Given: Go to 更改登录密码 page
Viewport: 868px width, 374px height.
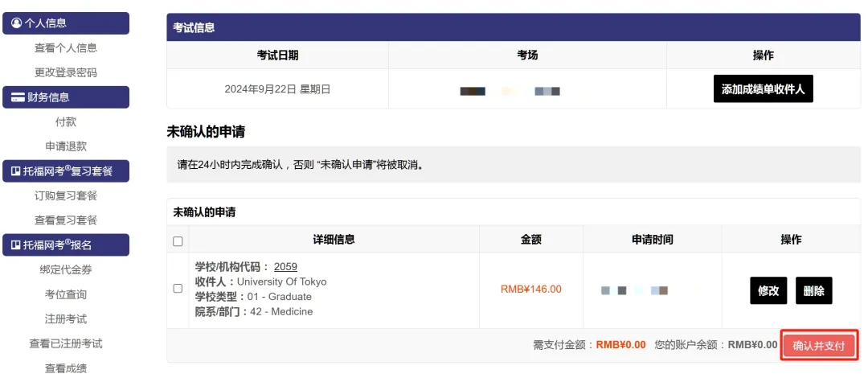Looking at the screenshot, I should (x=66, y=72).
